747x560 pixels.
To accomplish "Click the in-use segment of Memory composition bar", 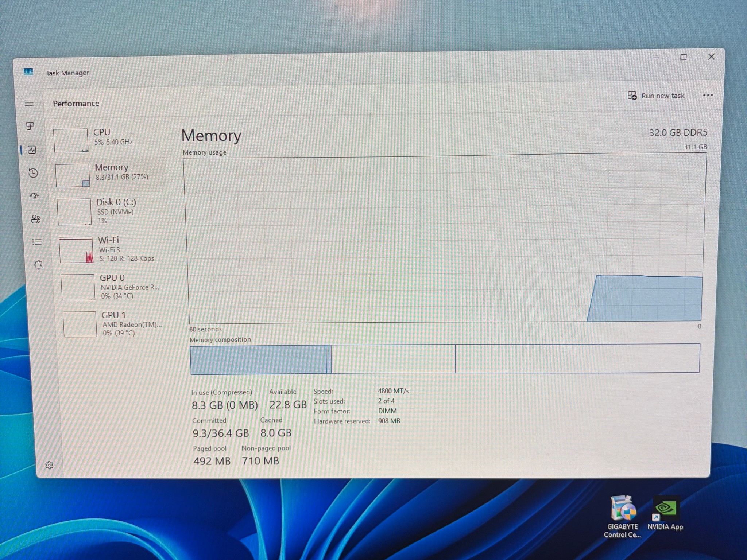I will [x=258, y=360].
